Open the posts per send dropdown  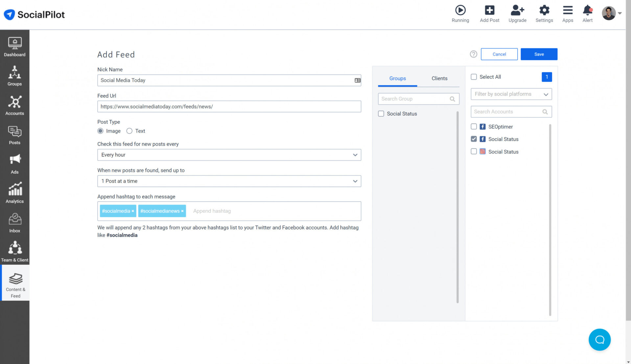pos(229,181)
